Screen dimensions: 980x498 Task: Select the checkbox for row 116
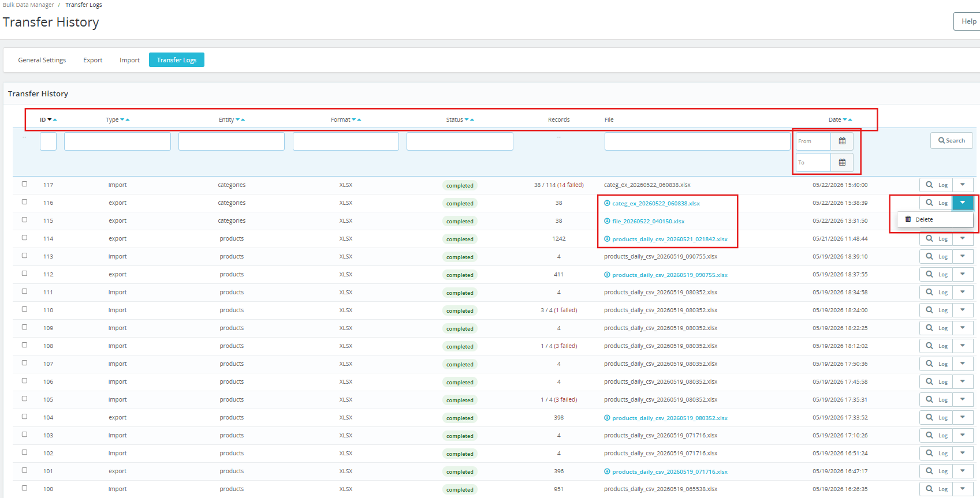(x=24, y=202)
